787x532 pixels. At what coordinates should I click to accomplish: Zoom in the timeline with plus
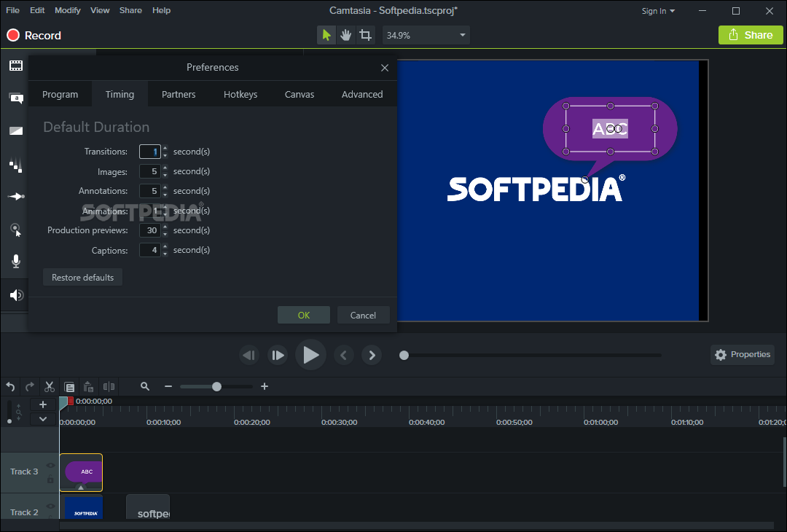(x=265, y=386)
